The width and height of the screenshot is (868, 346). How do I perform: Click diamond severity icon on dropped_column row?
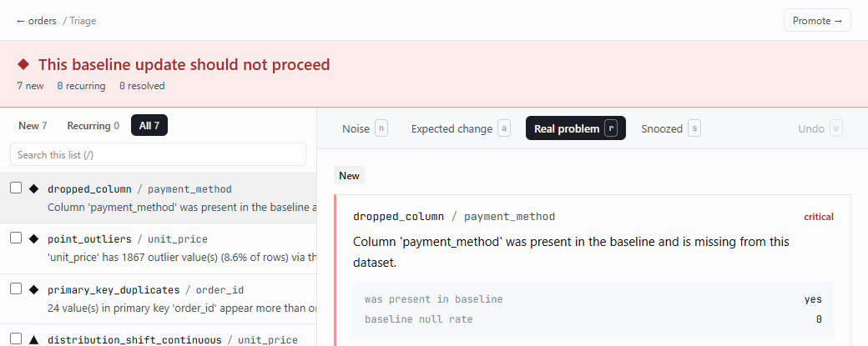33,189
